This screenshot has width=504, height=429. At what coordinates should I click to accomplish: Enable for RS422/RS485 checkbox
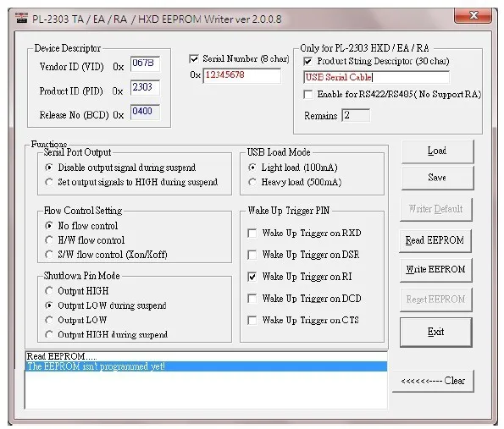tap(308, 95)
